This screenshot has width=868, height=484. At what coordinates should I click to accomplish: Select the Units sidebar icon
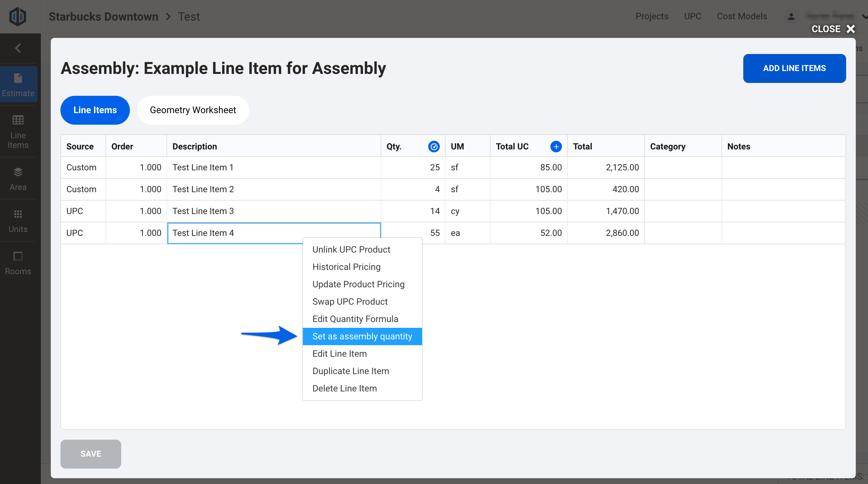pos(18,220)
